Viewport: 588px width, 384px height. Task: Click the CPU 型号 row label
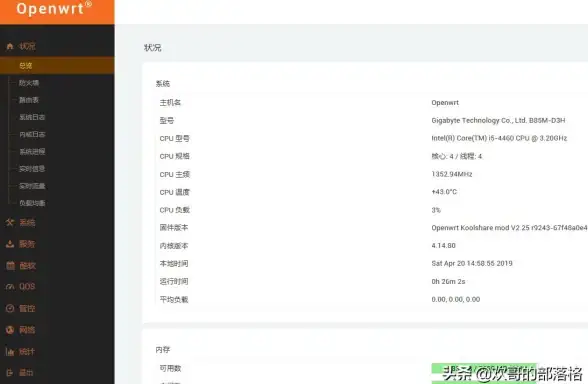pos(174,138)
